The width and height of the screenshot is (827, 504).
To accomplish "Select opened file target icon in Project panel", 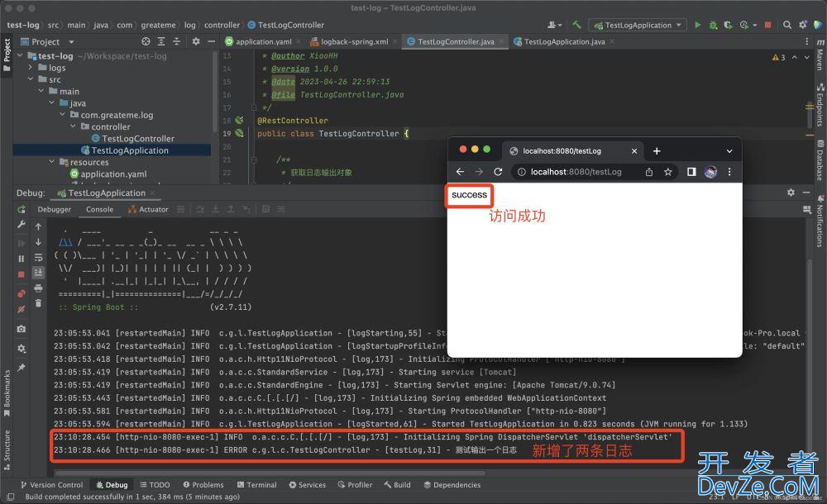I will pos(146,41).
